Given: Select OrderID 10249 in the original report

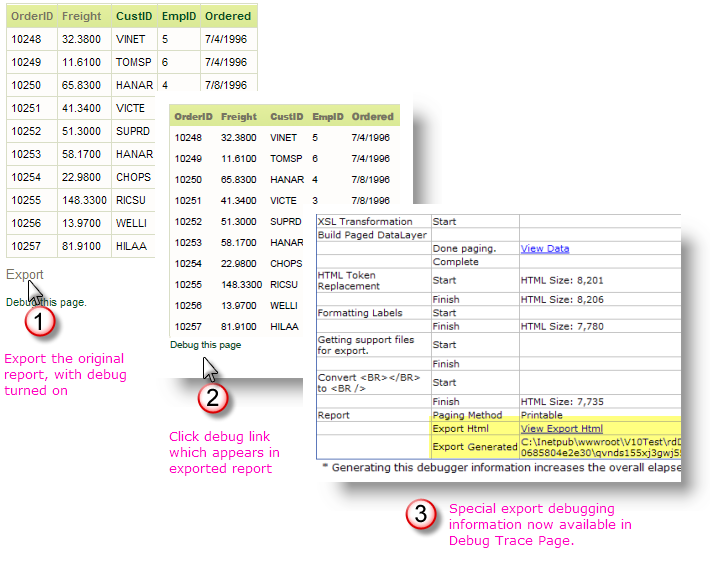Looking at the screenshot, I should coord(26,62).
